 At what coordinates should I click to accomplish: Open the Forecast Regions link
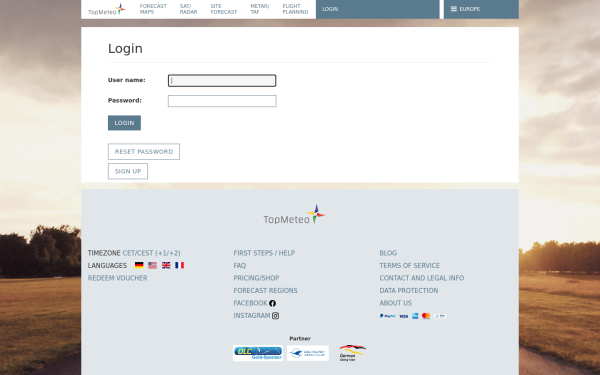pyautogui.click(x=265, y=290)
